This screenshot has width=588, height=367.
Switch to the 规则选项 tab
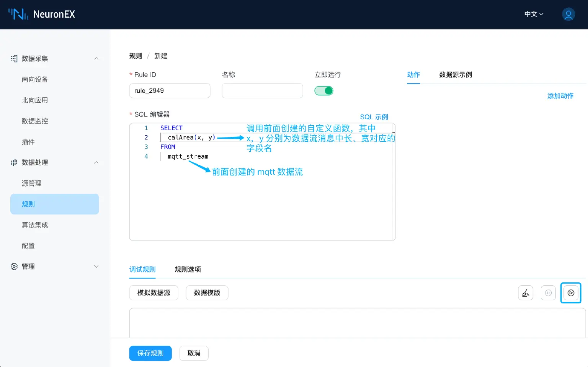[x=188, y=269]
